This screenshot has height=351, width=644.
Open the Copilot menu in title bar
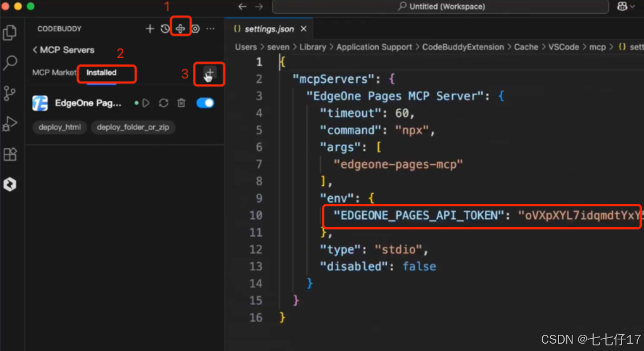click(626, 7)
